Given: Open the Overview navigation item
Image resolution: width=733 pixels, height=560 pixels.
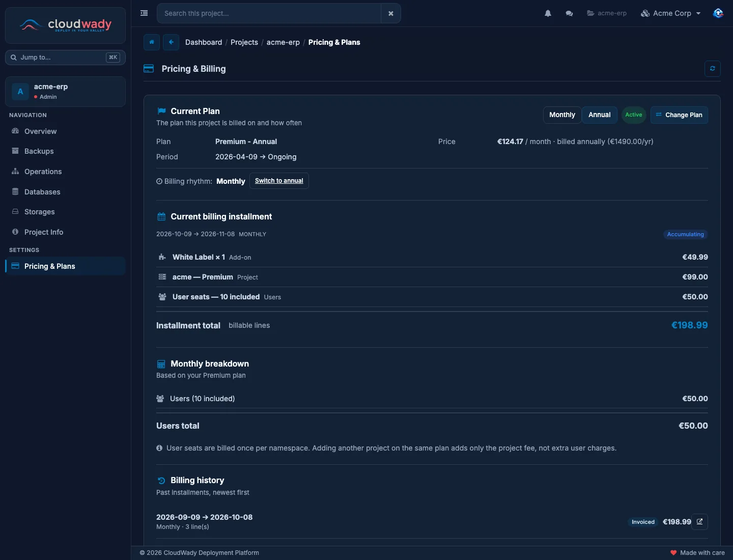Looking at the screenshot, I should (65, 131).
